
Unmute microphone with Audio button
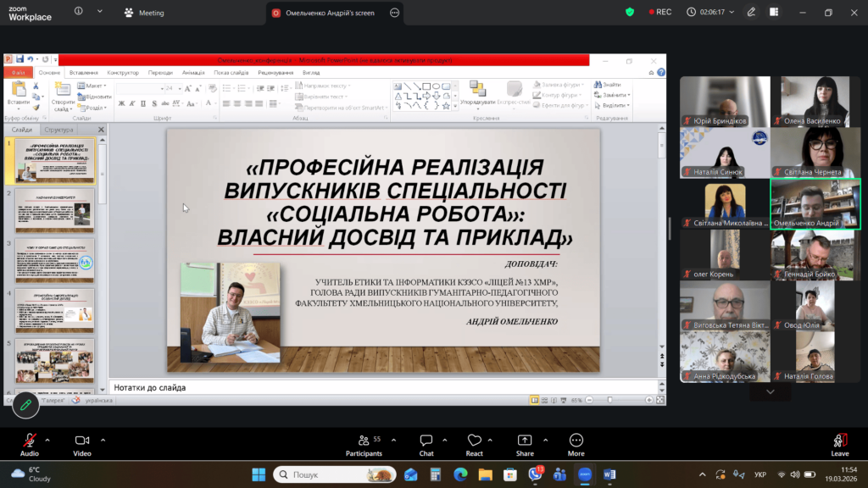[30, 441]
